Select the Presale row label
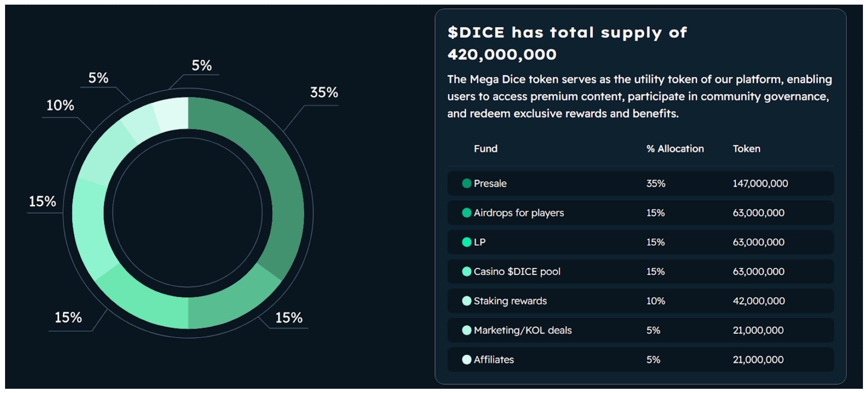The width and height of the screenshot is (868, 393). coord(490,183)
